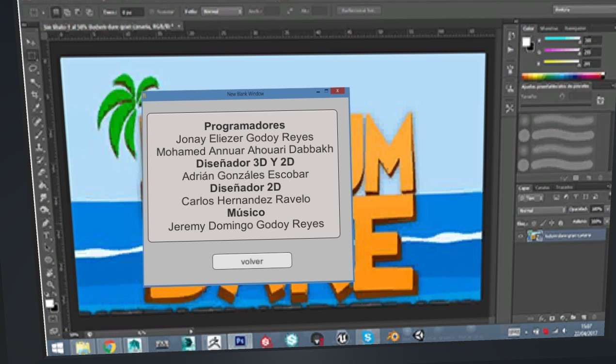Choose the new selection mode icon

click(56, 12)
